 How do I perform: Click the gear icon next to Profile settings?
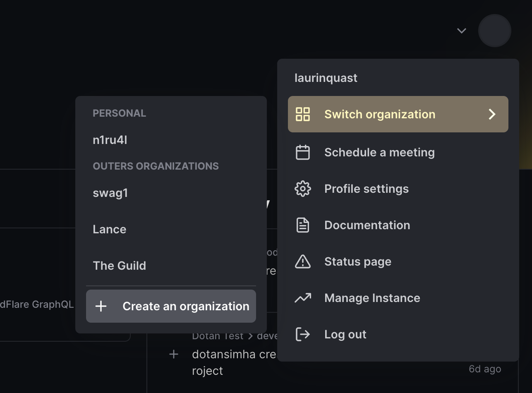tap(303, 189)
